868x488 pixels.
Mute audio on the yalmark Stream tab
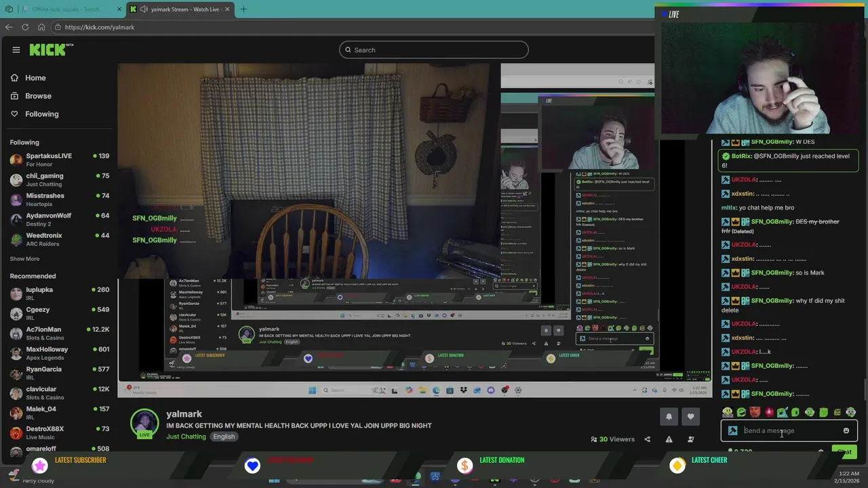point(144,9)
